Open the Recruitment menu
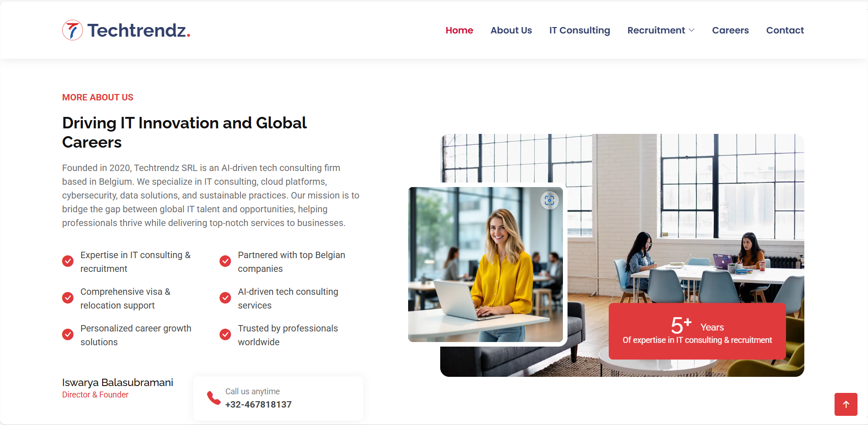868x425 pixels. pyautogui.click(x=656, y=30)
